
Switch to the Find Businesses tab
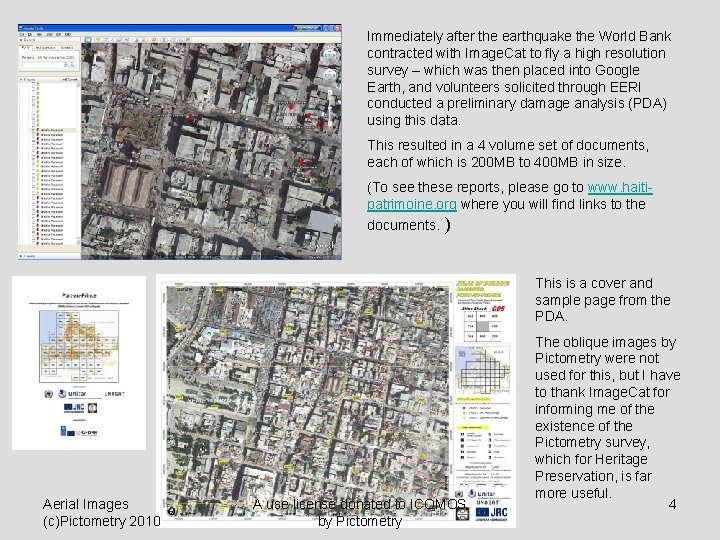click(x=45, y=48)
